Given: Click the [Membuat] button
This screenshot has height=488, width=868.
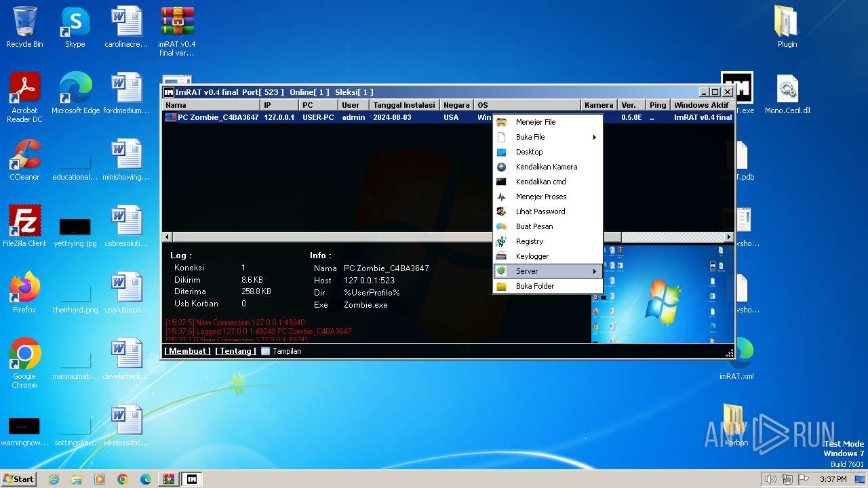Looking at the screenshot, I should 187,351.
